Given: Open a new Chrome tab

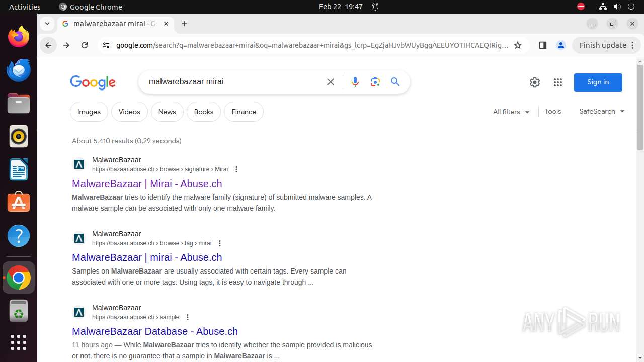Looking at the screenshot, I should (184, 24).
